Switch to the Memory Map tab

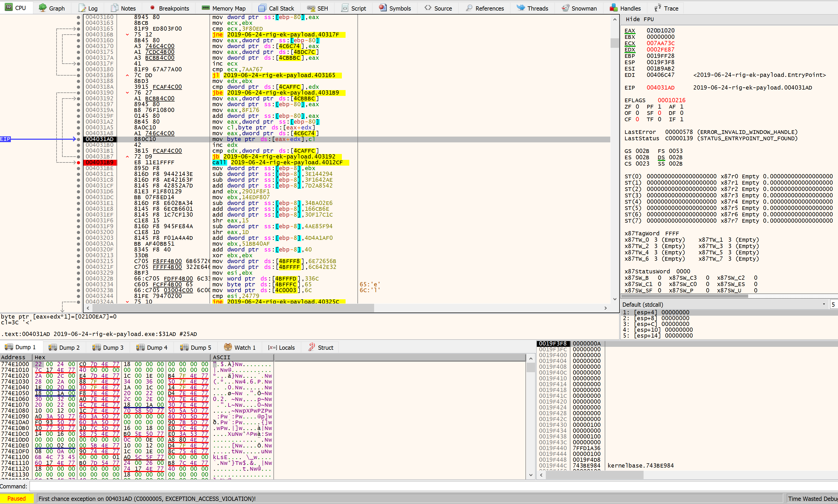pos(224,8)
